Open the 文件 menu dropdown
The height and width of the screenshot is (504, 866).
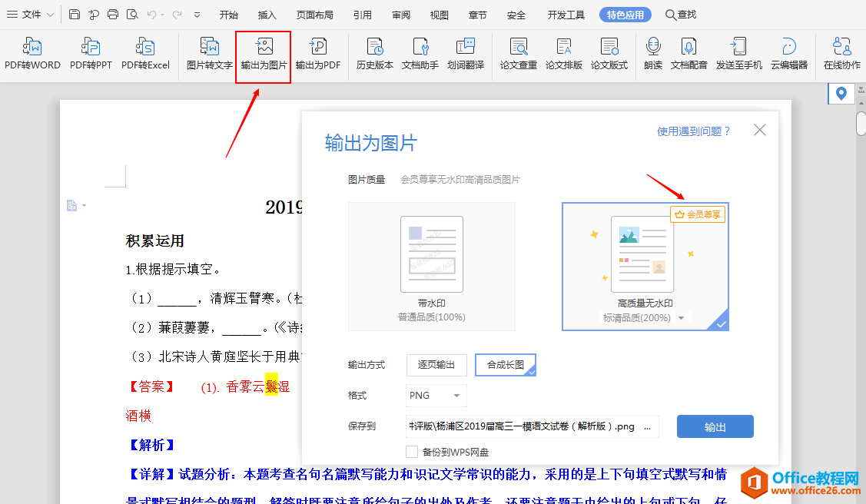pyautogui.click(x=30, y=15)
